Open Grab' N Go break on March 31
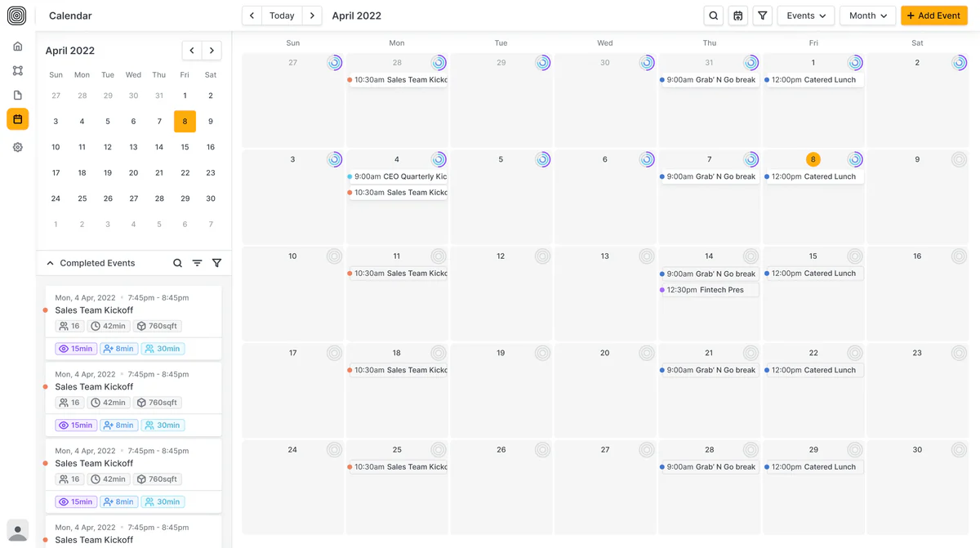The width and height of the screenshot is (980, 548). coord(709,80)
